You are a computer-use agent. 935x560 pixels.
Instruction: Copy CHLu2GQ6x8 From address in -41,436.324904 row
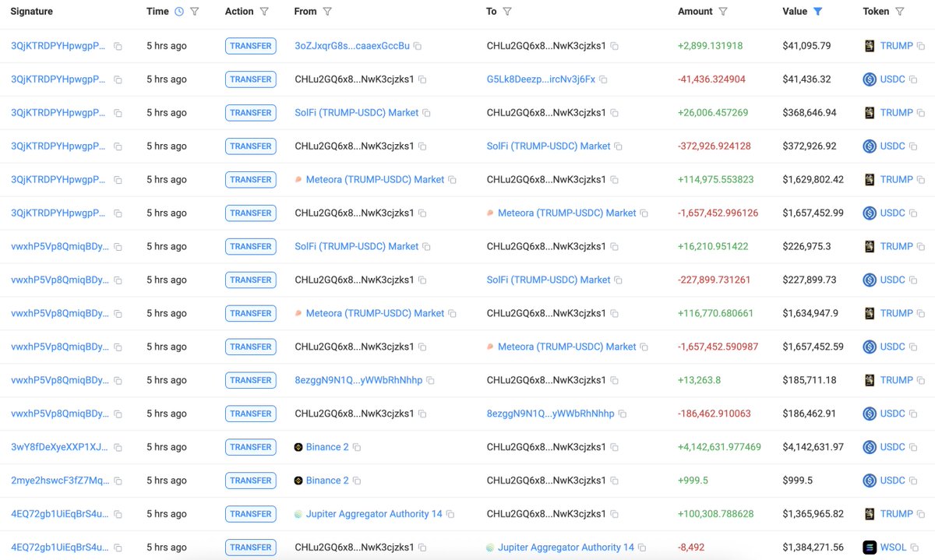tap(422, 80)
